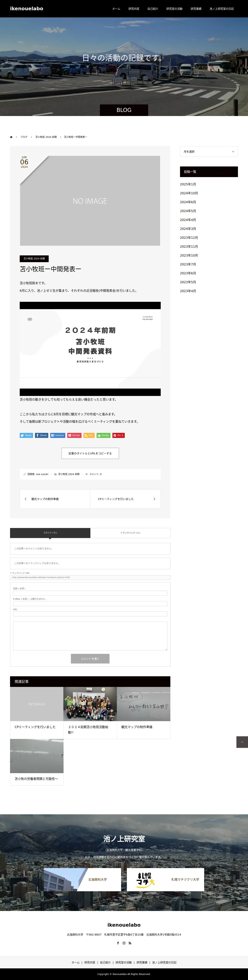Open archive 2023年10月
248x980 pixels.
pyautogui.click(x=189, y=255)
